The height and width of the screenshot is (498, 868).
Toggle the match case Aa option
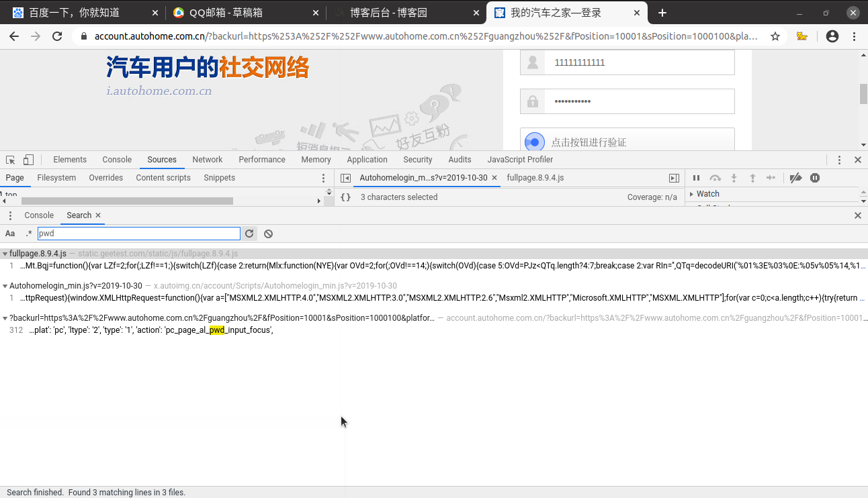[x=10, y=234]
